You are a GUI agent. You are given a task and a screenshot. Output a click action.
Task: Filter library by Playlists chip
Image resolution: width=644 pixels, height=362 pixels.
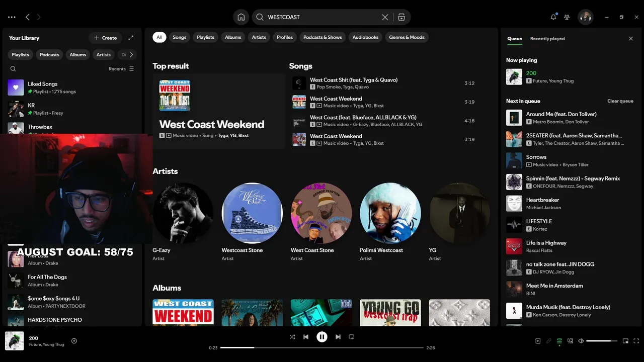(x=21, y=55)
